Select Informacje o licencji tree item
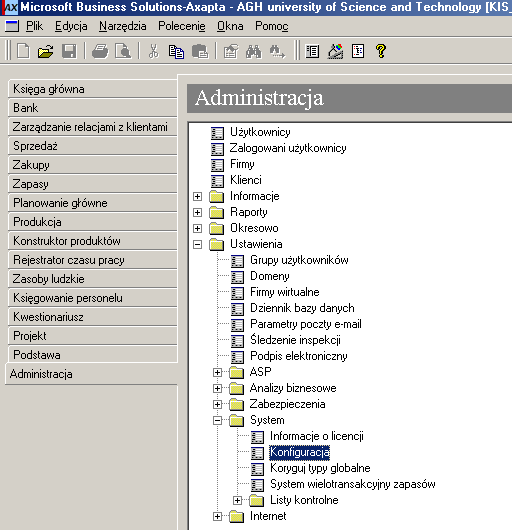 (317, 436)
